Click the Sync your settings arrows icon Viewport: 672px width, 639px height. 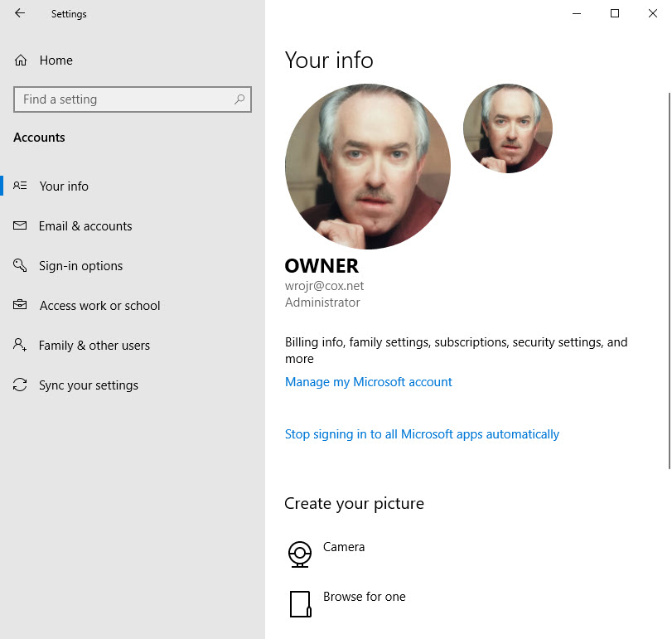[21, 385]
